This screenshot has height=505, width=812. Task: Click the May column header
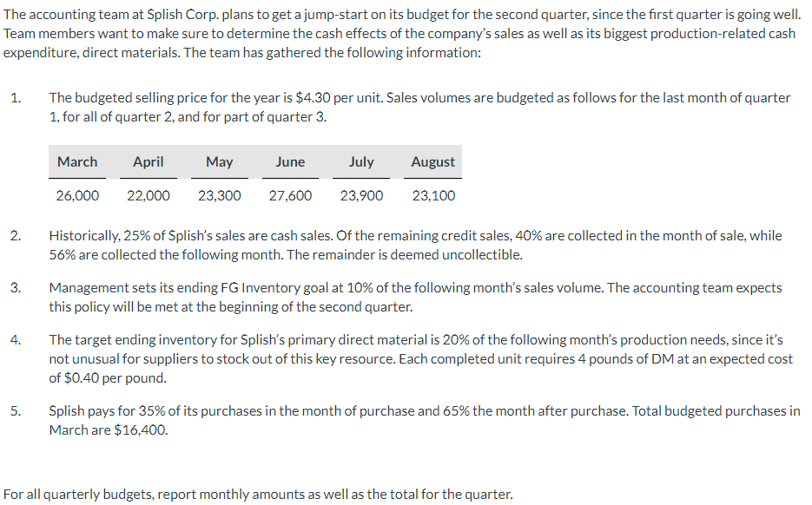pos(219,162)
